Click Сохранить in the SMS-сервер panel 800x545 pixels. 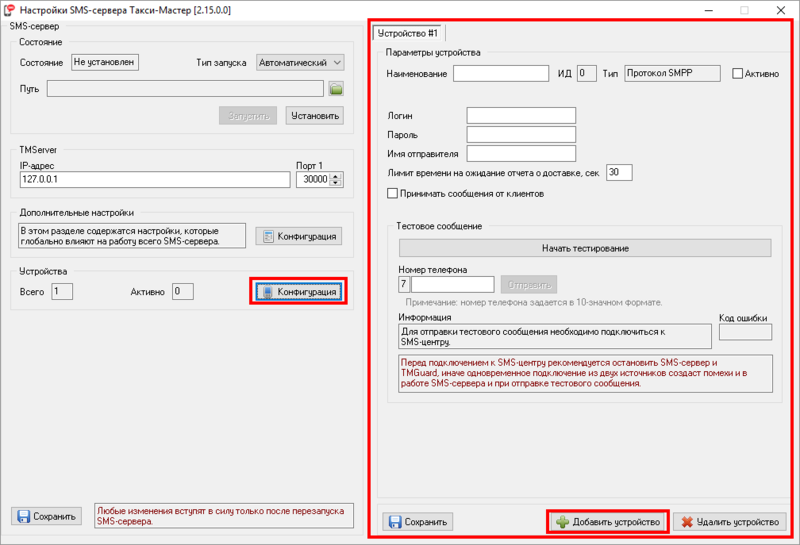click(x=46, y=516)
